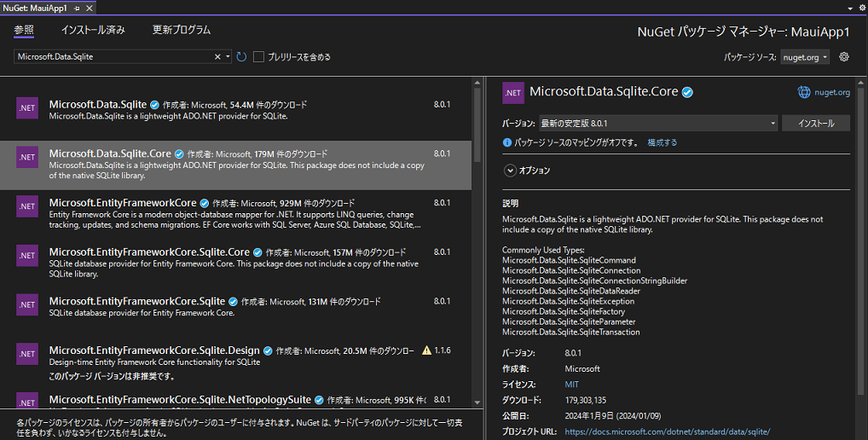The image size is (868, 440).
Task: Click the EntityFrameworkCore.Sqlite.Design .NET icon
Action: pyautogui.click(x=27, y=354)
